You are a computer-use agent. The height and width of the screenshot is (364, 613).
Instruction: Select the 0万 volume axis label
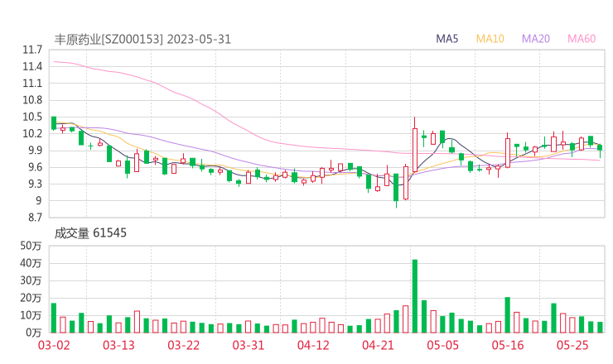click(34, 333)
